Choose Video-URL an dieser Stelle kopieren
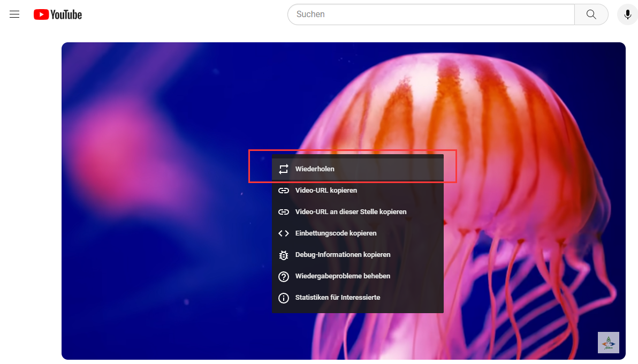Image resolution: width=638 pixels, height=364 pixels. point(358,212)
